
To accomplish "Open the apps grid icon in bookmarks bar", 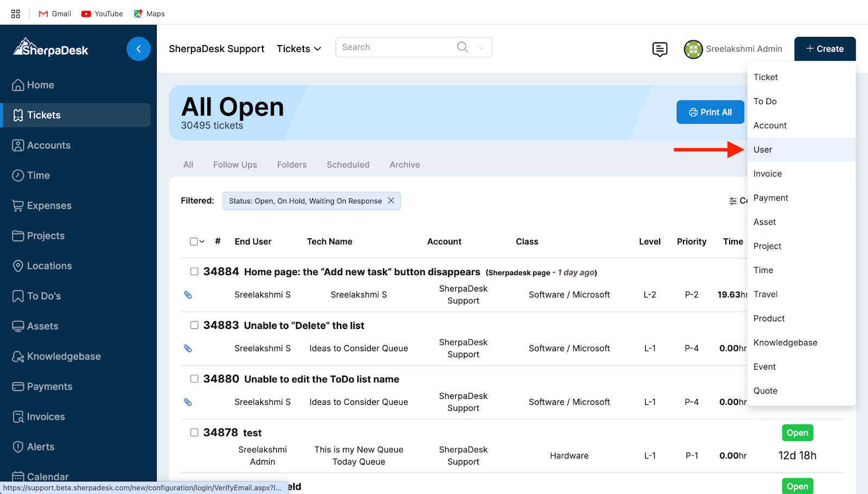I will coord(16,14).
